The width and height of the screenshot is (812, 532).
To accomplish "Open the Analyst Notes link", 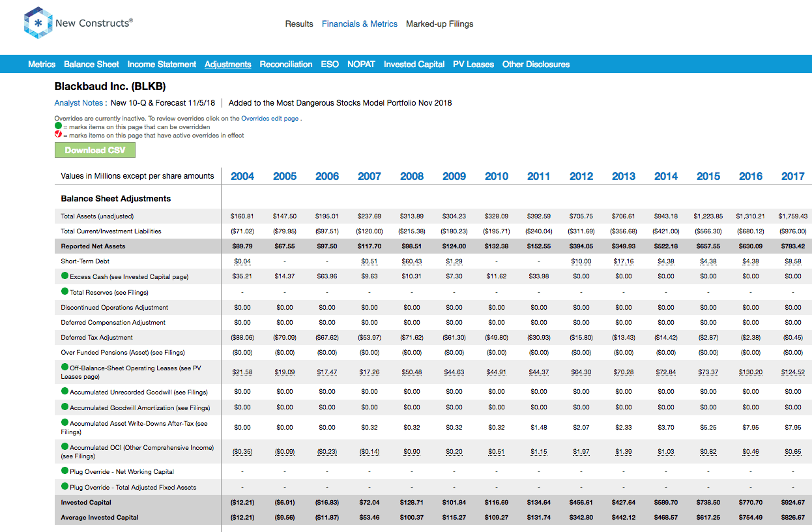I will (x=78, y=102).
